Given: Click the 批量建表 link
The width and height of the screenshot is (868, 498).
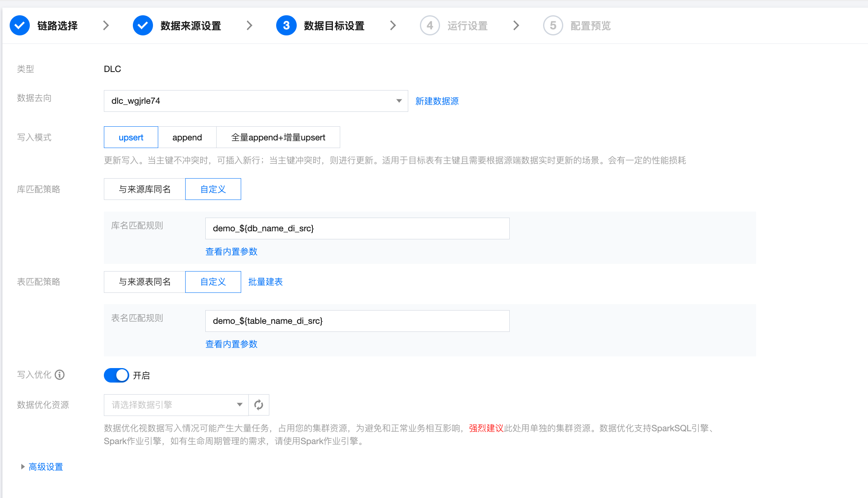Looking at the screenshot, I should [x=265, y=282].
